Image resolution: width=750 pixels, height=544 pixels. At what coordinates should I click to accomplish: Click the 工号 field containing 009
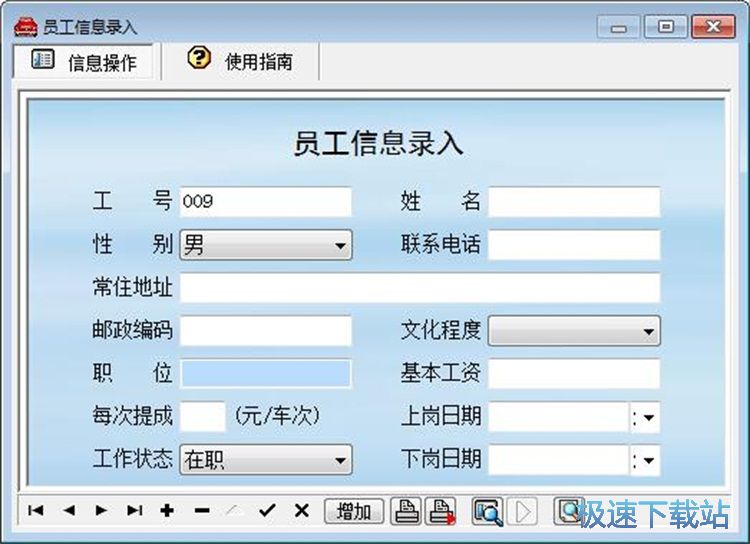click(x=266, y=201)
